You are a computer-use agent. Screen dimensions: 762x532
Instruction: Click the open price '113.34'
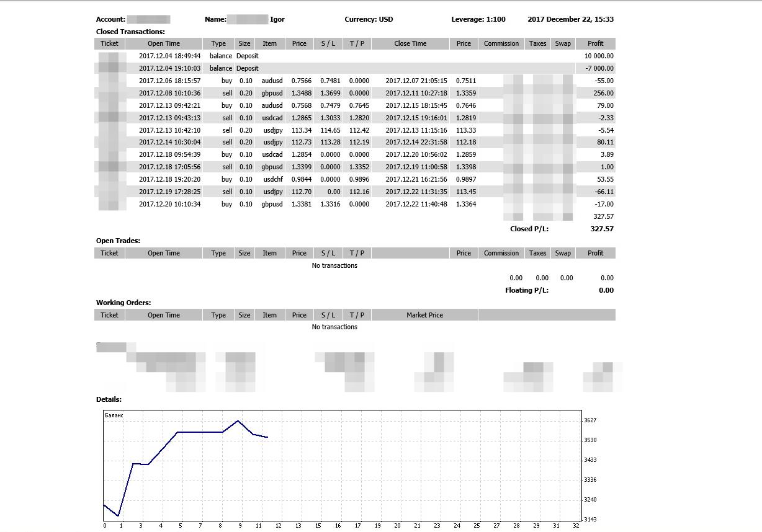tap(302, 130)
